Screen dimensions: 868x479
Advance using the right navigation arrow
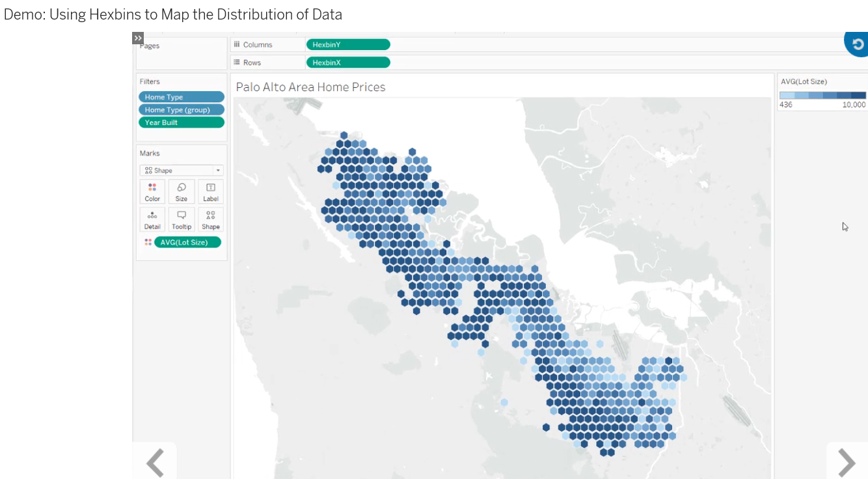click(847, 463)
